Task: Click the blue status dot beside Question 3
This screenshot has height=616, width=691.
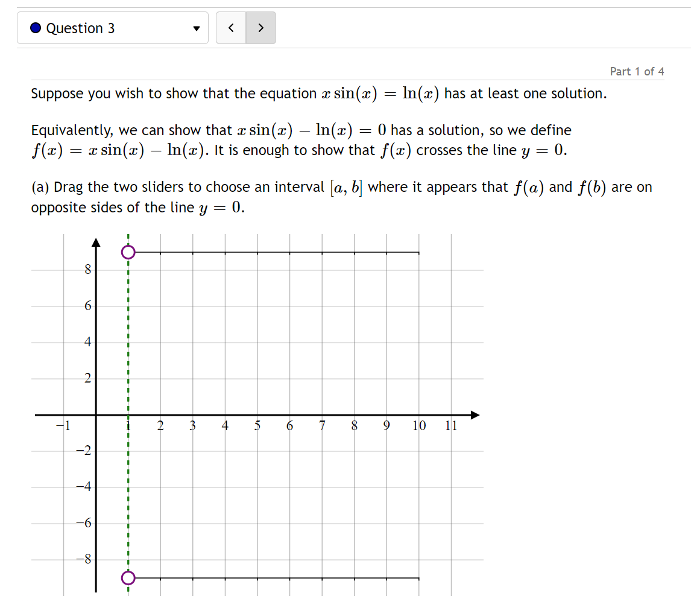Action: [36, 28]
